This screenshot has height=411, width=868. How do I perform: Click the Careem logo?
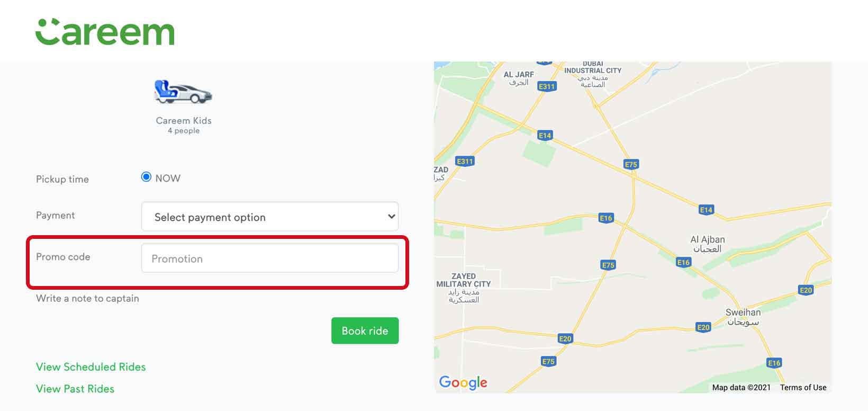pyautogui.click(x=105, y=33)
